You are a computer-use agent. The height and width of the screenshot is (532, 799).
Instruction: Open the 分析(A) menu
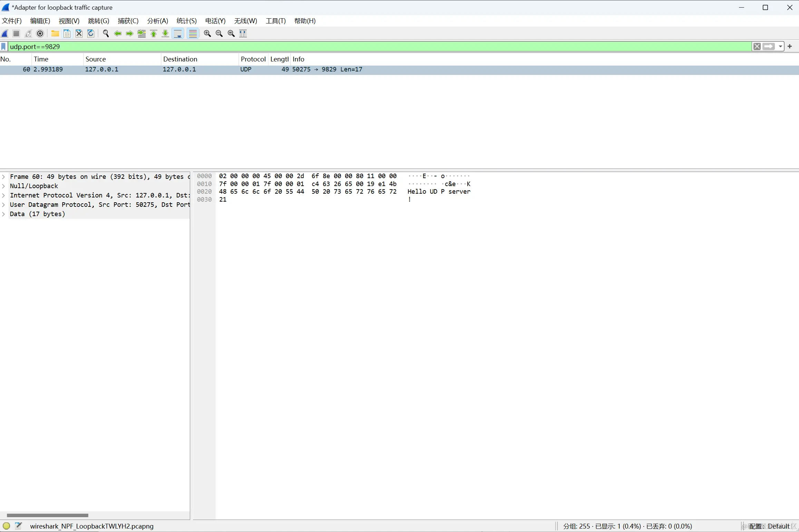pos(157,21)
